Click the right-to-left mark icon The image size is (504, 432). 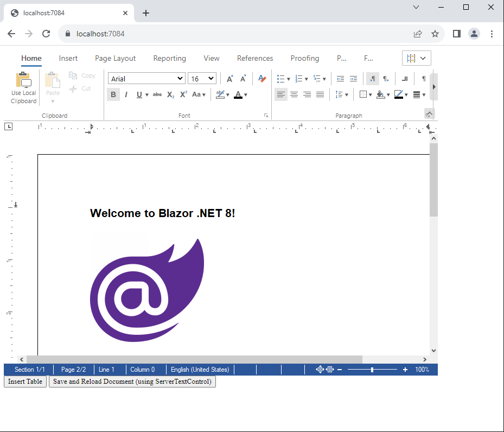[x=405, y=79]
